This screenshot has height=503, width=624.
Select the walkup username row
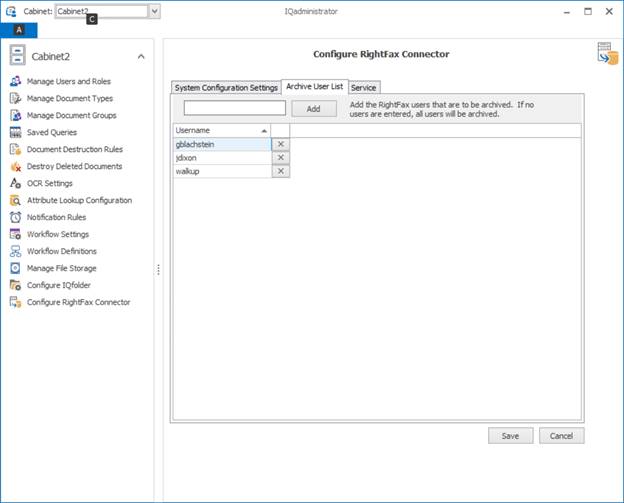[222, 171]
